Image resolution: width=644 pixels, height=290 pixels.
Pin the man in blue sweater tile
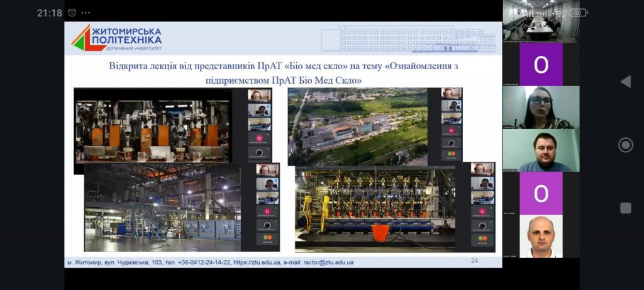(541, 151)
